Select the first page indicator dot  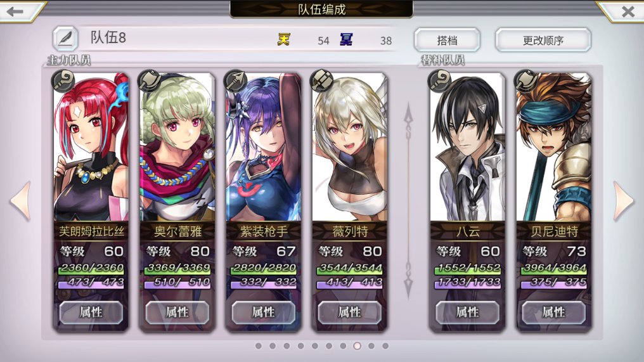coord(259,346)
